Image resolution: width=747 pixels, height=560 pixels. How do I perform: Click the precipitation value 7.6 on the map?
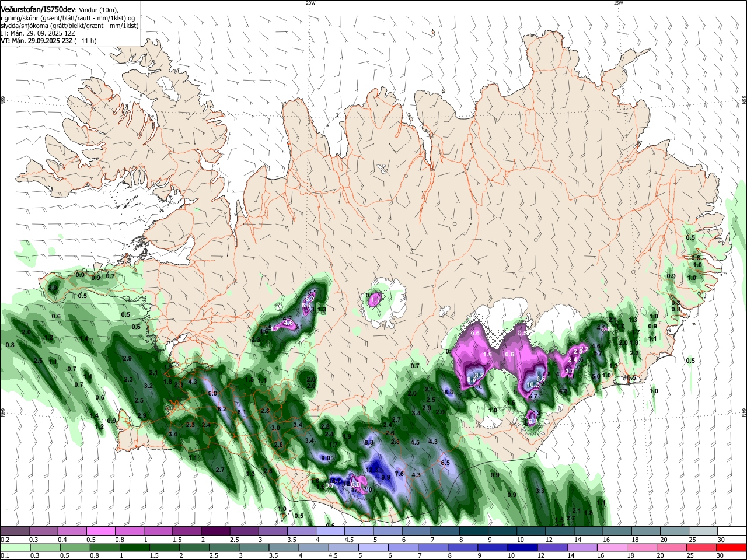[399, 474]
